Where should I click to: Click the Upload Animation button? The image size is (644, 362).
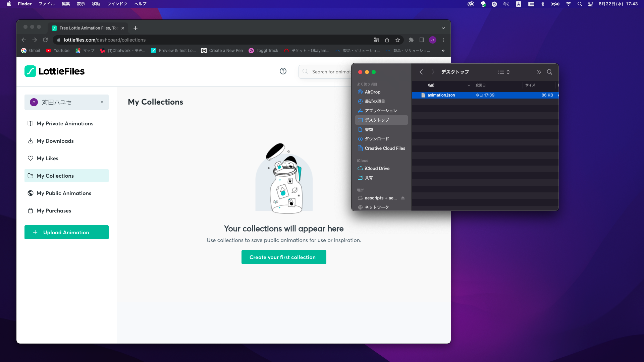point(66,232)
